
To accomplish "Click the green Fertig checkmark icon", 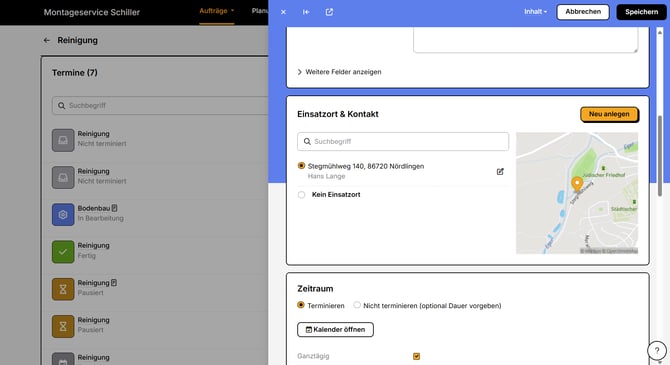I will pos(63,252).
